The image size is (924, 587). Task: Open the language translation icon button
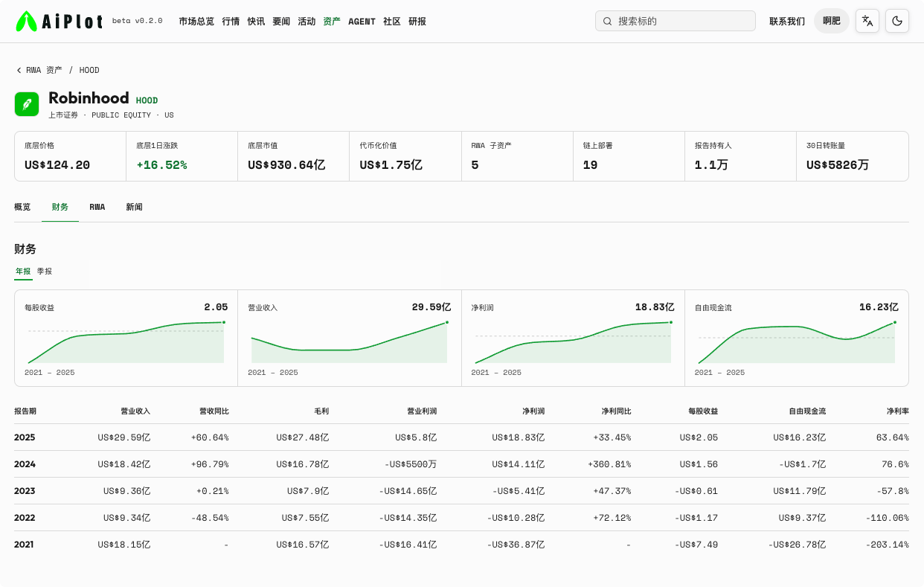coord(867,21)
